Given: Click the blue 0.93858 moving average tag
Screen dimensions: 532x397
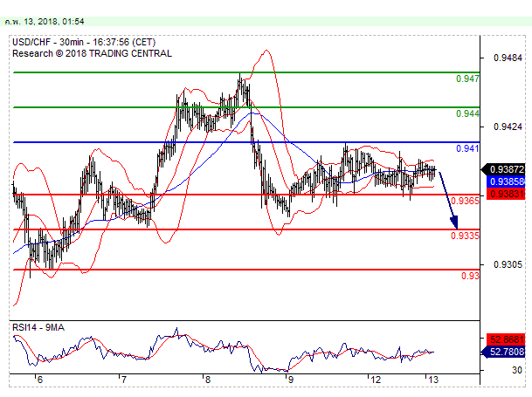Looking at the screenshot, I should pyautogui.click(x=506, y=181).
